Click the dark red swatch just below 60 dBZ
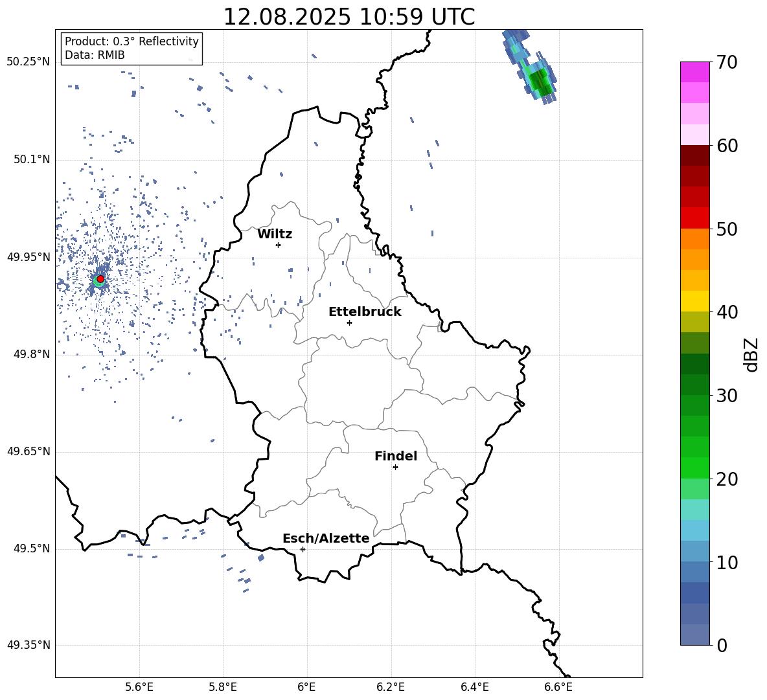This screenshot has width=767, height=700. click(x=694, y=155)
